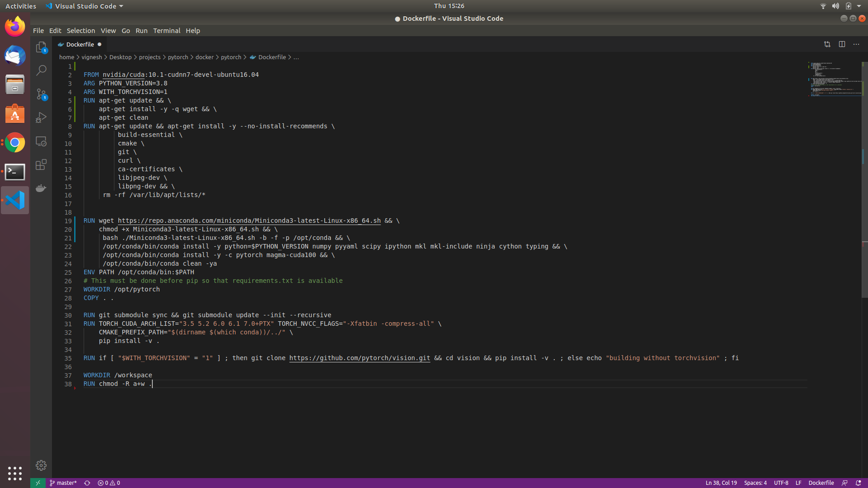Click the master* branch in status bar
Viewport: 868px width, 488px height.
pos(63,483)
